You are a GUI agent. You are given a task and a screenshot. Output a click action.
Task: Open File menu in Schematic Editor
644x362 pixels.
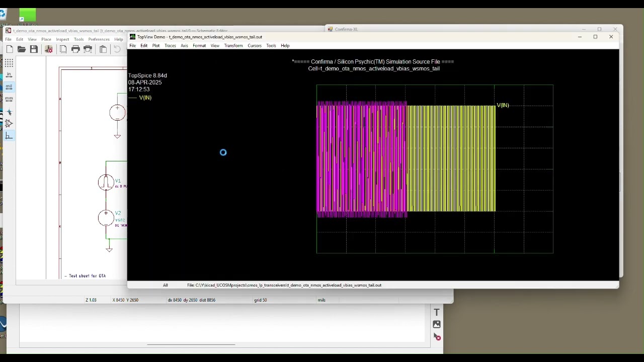tap(8, 39)
